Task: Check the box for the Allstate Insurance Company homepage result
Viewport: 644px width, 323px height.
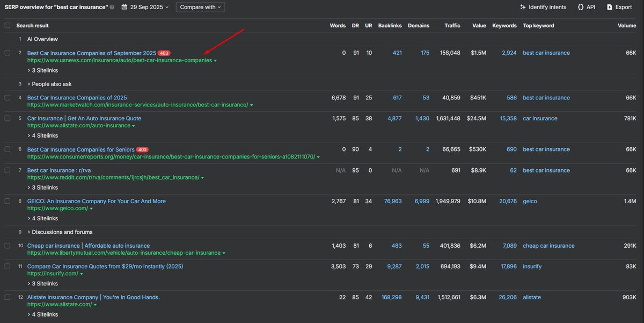Action: pos(8,297)
